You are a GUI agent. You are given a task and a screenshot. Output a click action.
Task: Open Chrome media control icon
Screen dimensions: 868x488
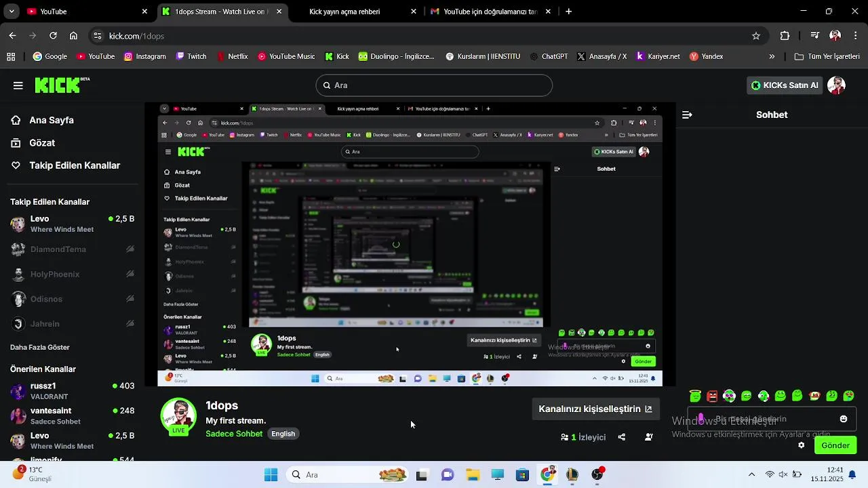pos(815,36)
